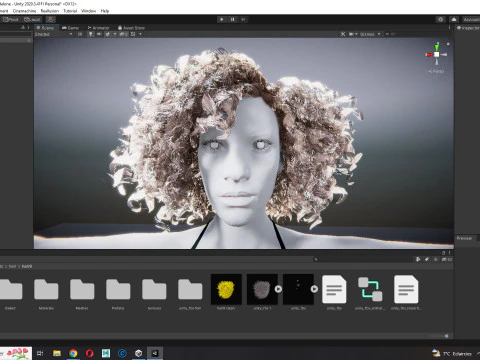Open the Meshes folder in Project

pyautogui.click(x=82, y=289)
